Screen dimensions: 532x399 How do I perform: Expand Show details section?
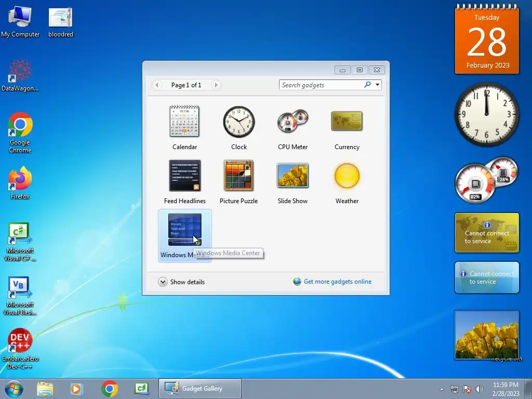181,282
